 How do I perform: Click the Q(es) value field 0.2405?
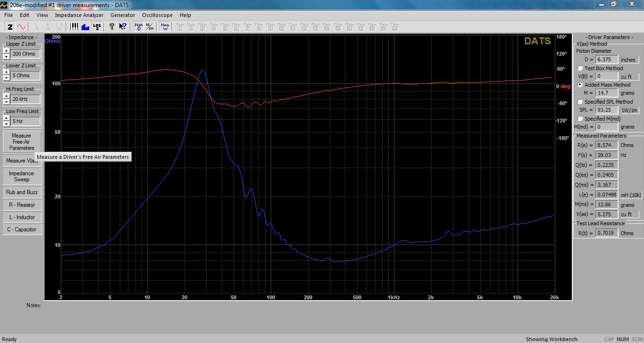[x=606, y=175]
